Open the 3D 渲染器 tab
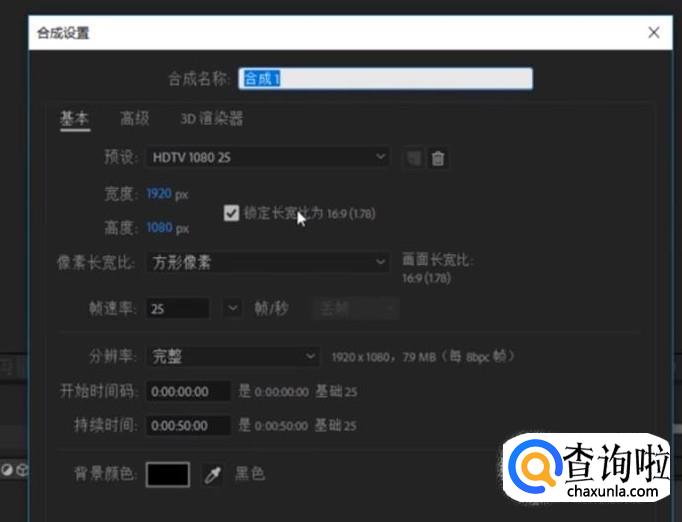The width and height of the screenshot is (682, 522). [211, 118]
